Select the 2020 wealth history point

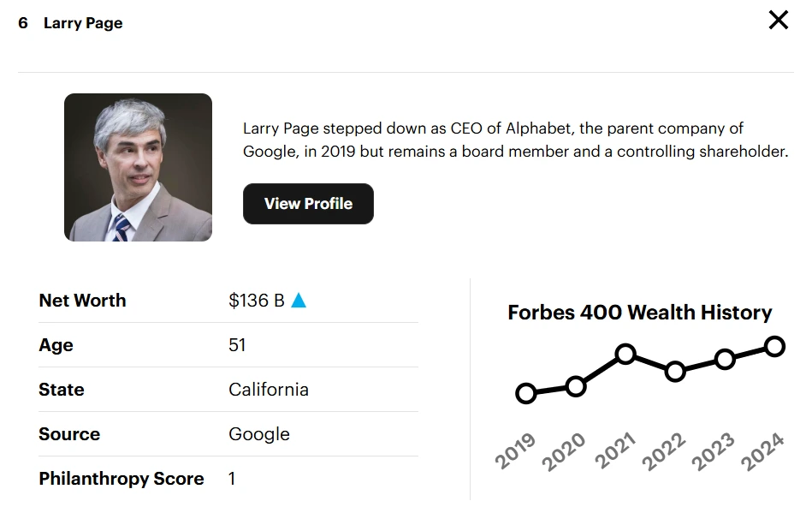[576, 386]
